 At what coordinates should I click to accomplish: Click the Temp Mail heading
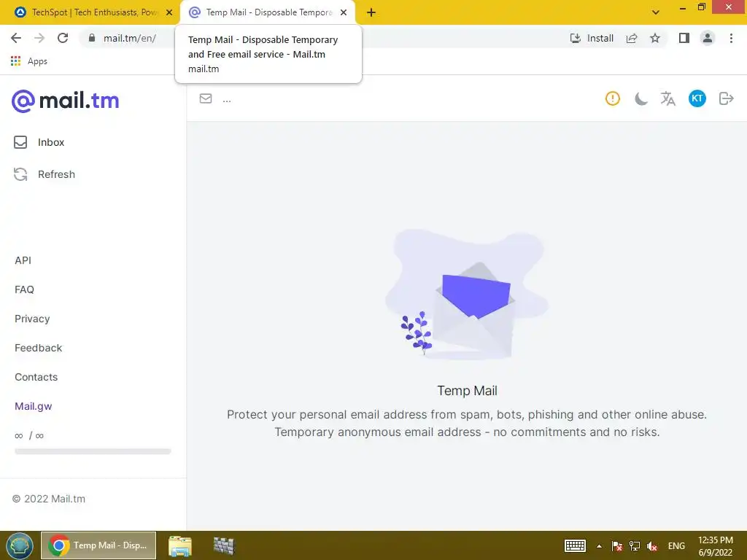(x=468, y=391)
